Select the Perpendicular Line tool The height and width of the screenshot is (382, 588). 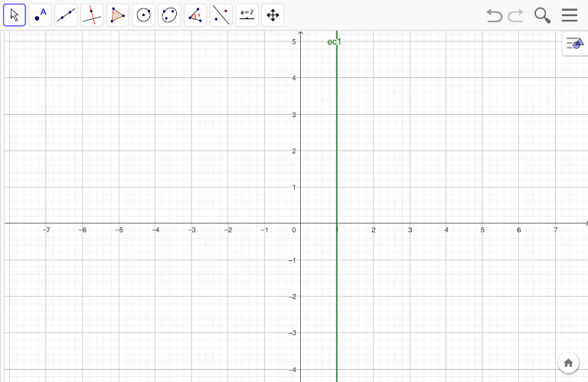click(x=92, y=15)
